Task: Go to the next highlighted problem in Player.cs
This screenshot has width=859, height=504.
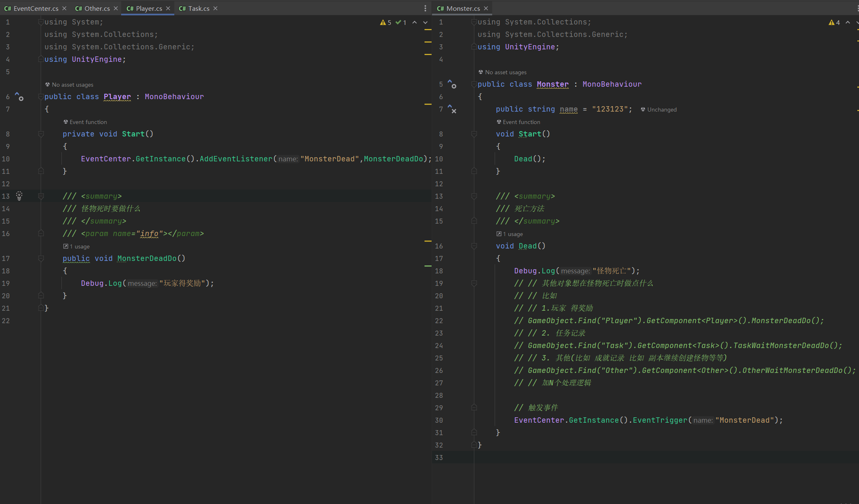Action: tap(425, 22)
